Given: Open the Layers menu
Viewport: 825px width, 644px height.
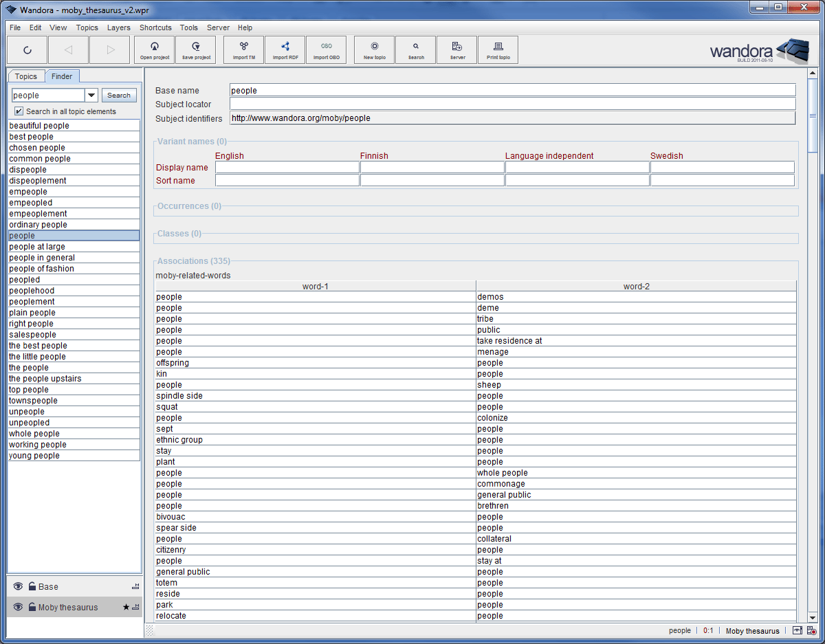Looking at the screenshot, I should point(118,27).
